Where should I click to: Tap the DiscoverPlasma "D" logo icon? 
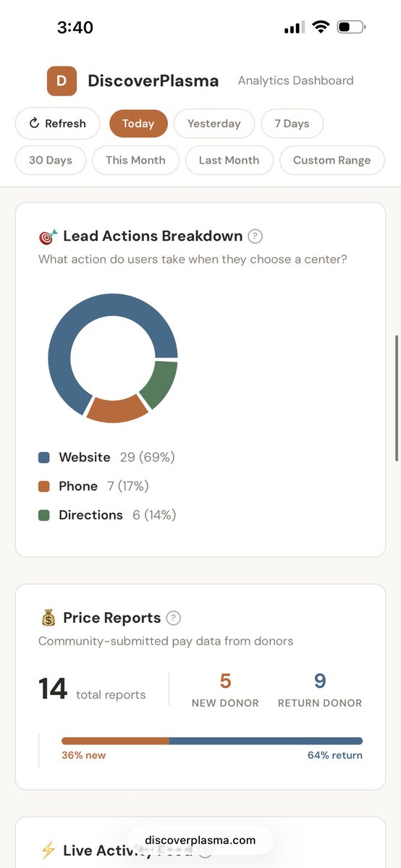click(62, 81)
